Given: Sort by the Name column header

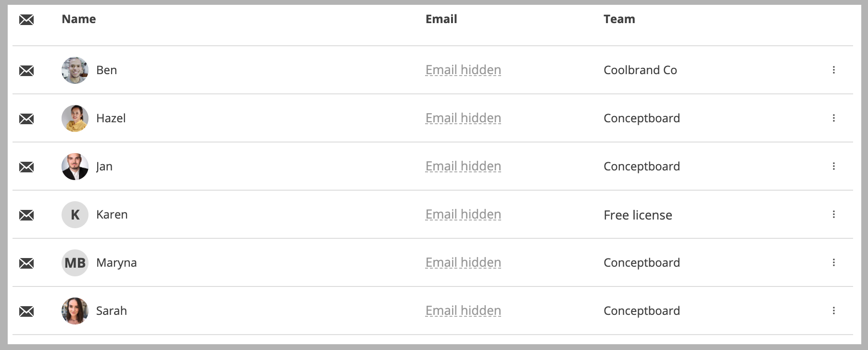Looking at the screenshot, I should [79, 19].
